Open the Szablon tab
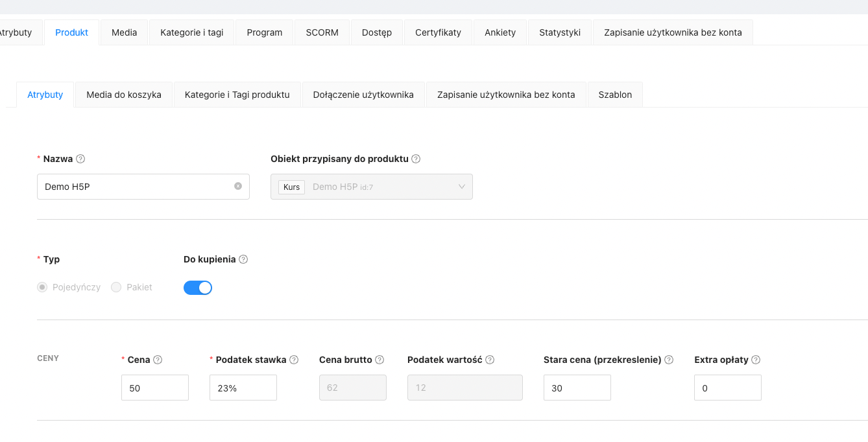This screenshot has width=868, height=442. [x=615, y=94]
